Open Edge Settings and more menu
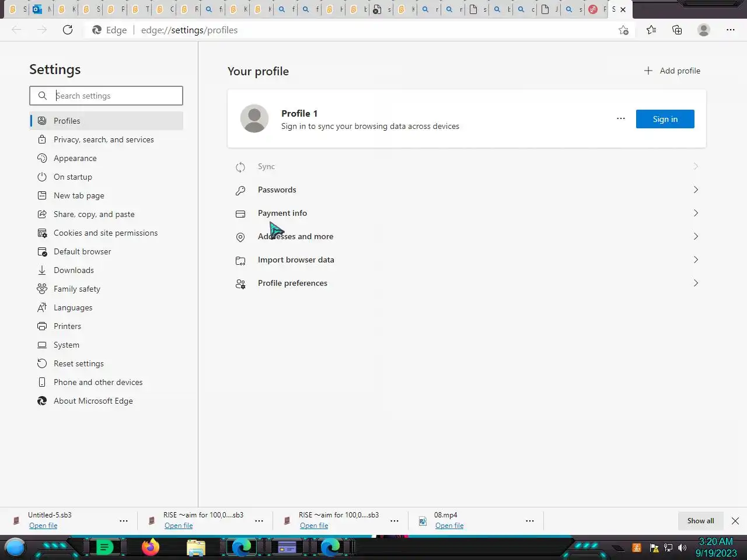The image size is (747, 560). (x=731, y=30)
